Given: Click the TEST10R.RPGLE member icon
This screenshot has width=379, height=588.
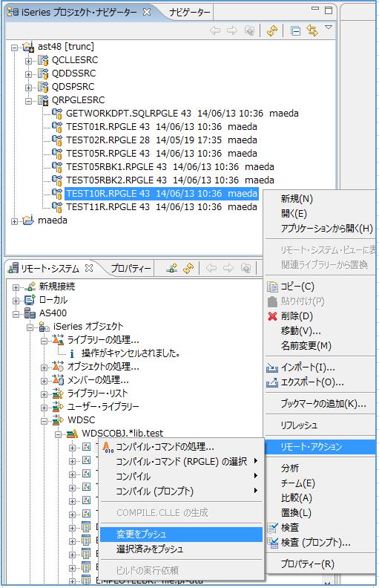Looking at the screenshot, I should 57,194.
